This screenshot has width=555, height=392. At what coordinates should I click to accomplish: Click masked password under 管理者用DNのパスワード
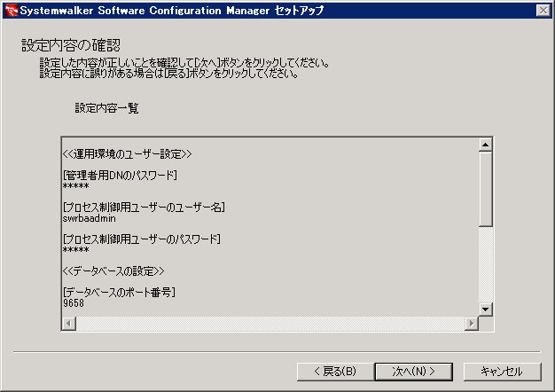(75, 185)
